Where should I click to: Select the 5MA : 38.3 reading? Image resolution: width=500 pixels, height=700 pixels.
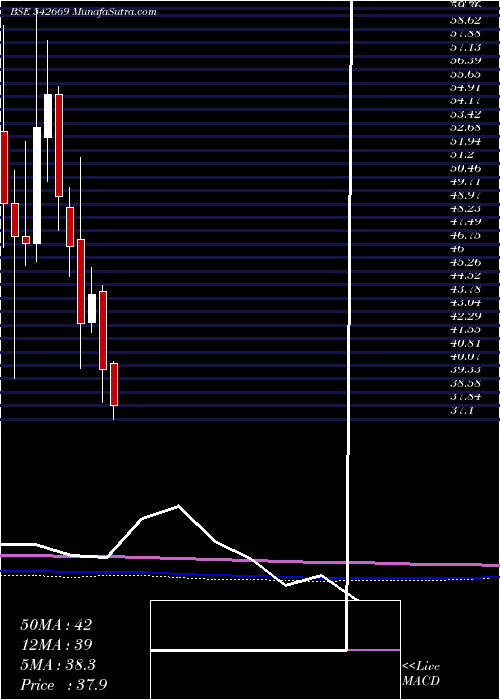[58, 664]
